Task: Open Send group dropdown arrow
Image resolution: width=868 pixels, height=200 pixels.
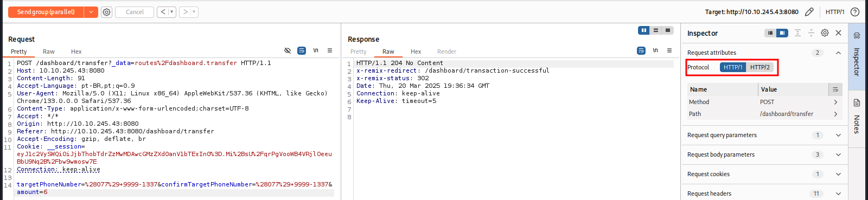Action: tap(91, 12)
